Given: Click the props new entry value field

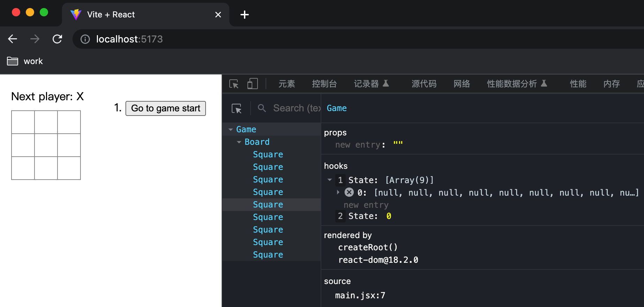Looking at the screenshot, I should pos(398,145).
